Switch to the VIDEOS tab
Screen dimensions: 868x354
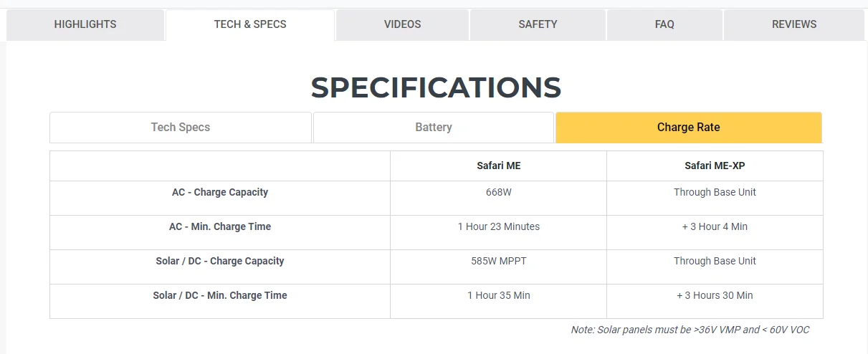tap(402, 24)
